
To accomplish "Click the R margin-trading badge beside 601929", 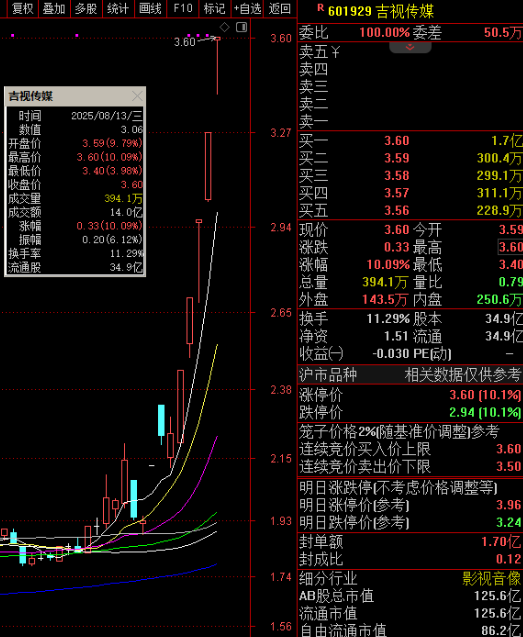I will click(321, 7).
